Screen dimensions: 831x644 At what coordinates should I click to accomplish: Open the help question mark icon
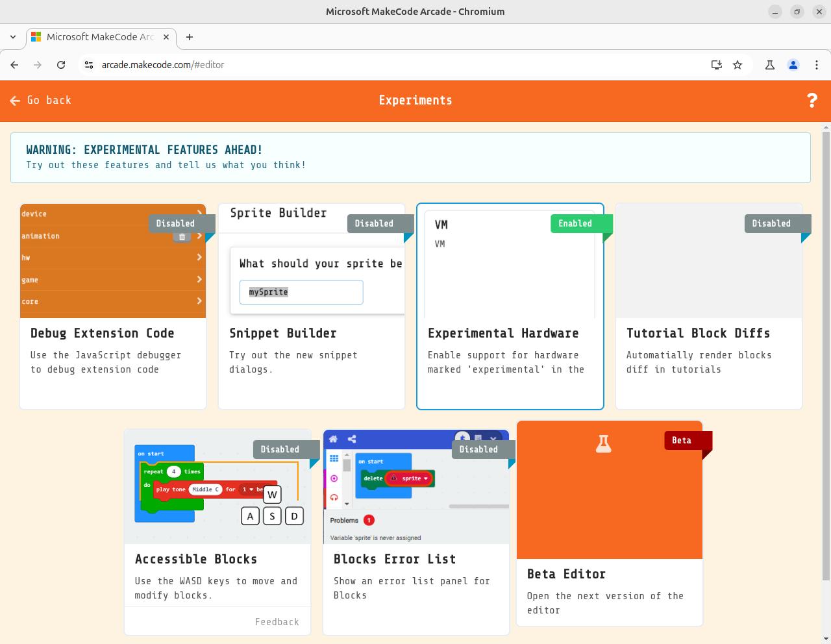click(x=812, y=100)
